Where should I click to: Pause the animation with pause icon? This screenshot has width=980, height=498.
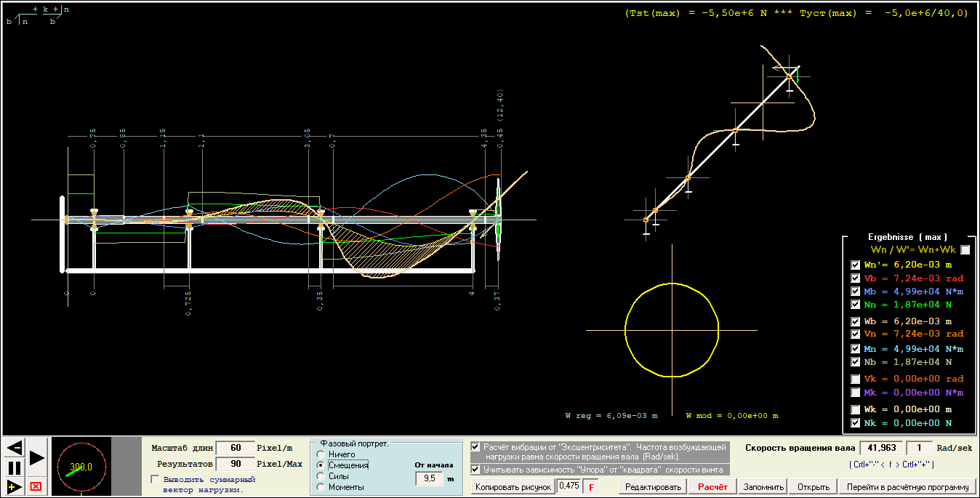[15, 467]
